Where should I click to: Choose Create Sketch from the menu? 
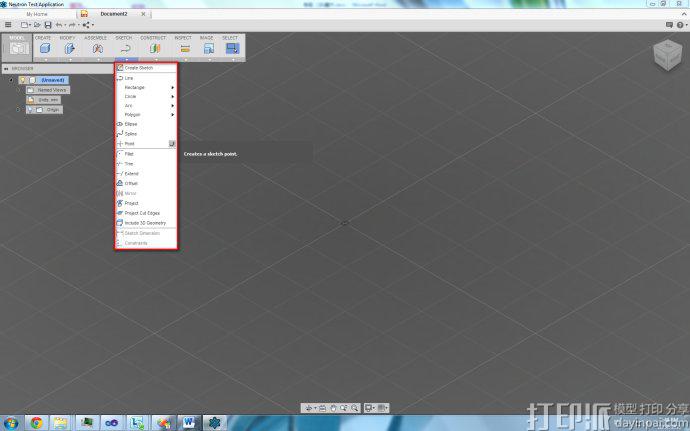[x=146, y=68]
